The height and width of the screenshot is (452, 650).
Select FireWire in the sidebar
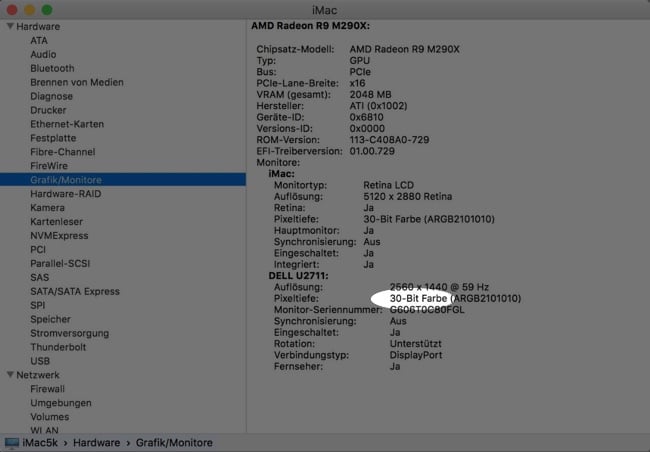click(x=49, y=166)
